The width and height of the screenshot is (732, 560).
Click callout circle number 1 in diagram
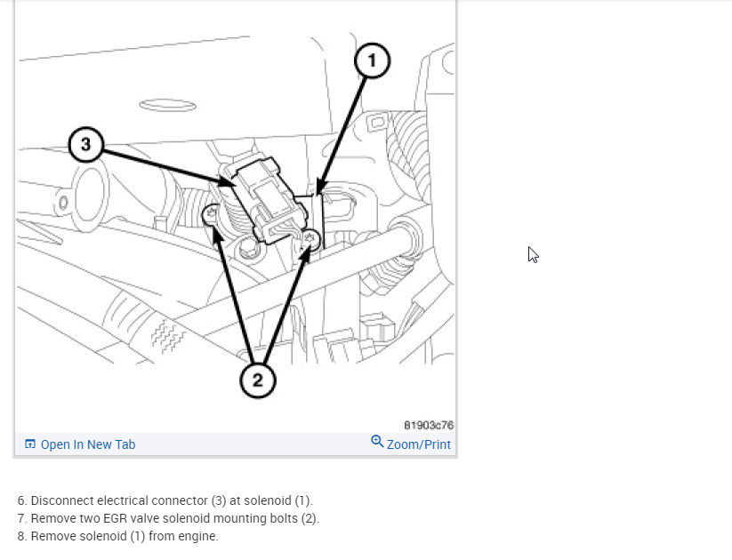pyautogui.click(x=372, y=60)
